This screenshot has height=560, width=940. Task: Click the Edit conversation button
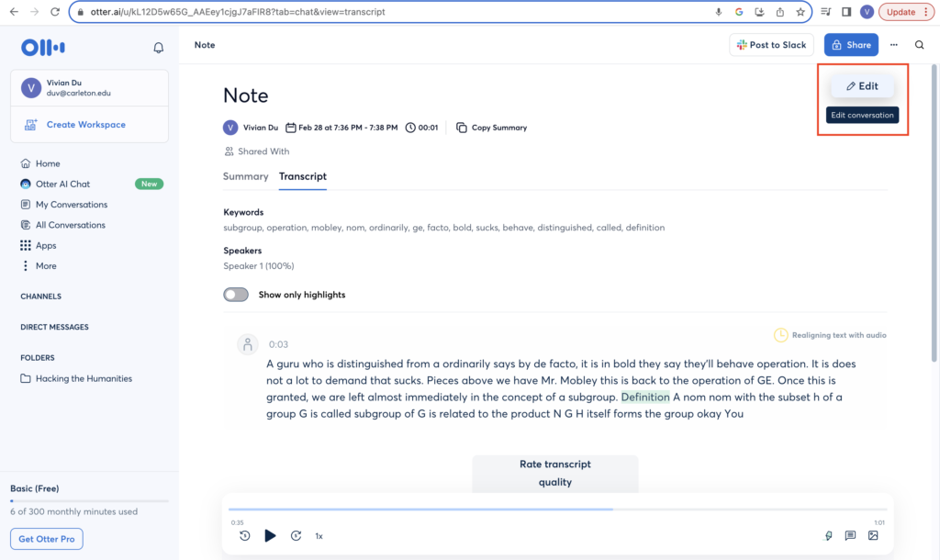pos(862,86)
